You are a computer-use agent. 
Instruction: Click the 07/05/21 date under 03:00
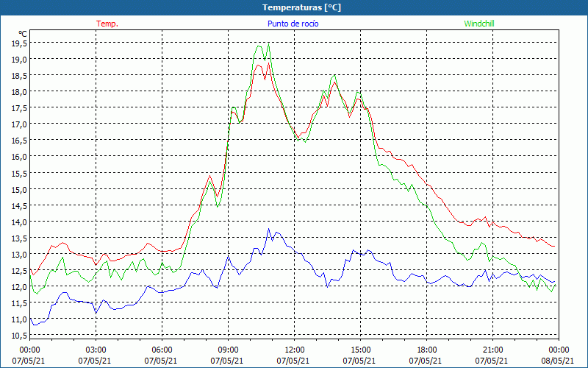(95, 361)
